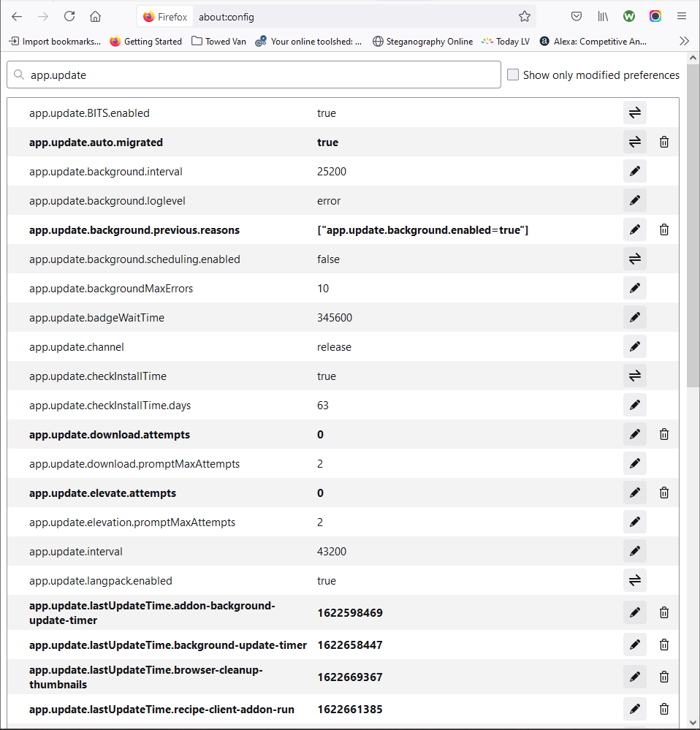
Task: Reset app.update.download.attempts with the trash icon
Action: (x=663, y=434)
